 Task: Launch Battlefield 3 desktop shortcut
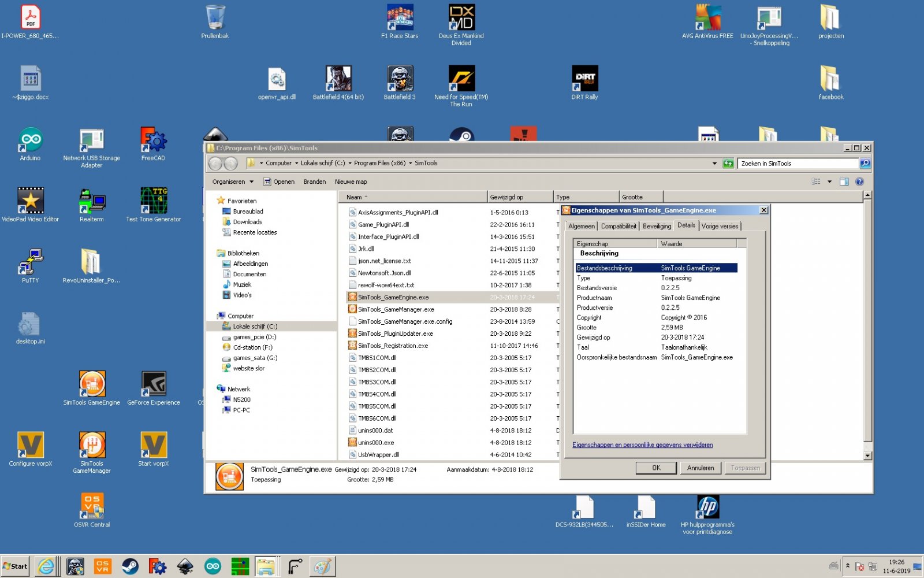click(x=400, y=83)
